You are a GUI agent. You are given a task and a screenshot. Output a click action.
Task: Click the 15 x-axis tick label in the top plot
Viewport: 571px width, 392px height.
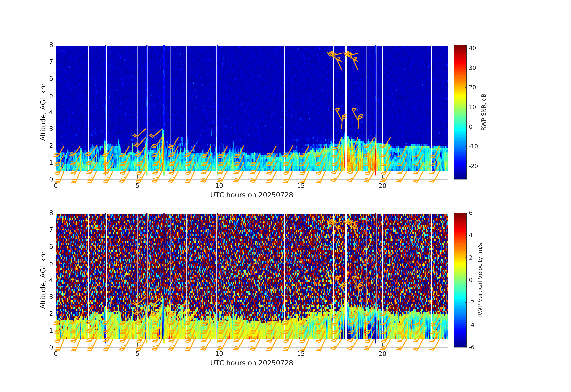point(301,186)
